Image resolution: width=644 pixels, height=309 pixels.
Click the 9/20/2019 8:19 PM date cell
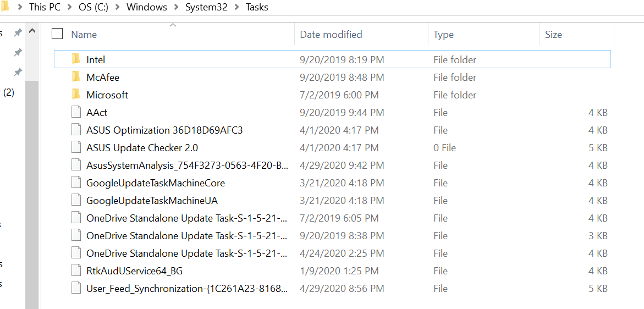click(342, 60)
